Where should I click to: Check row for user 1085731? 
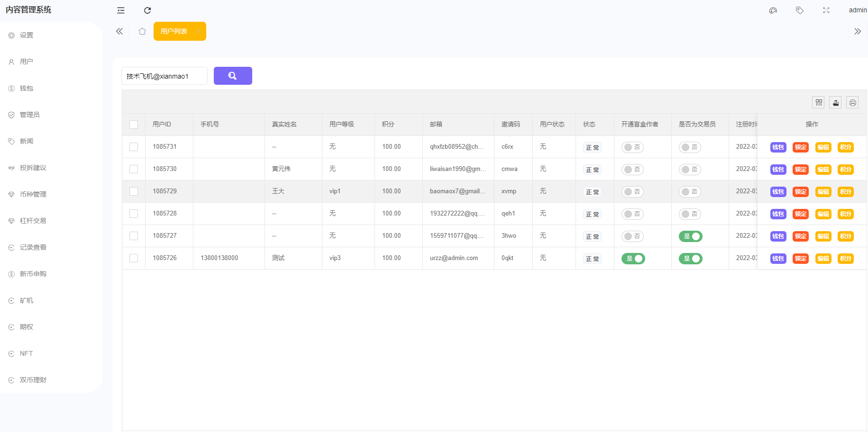pyautogui.click(x=134, y=147)
